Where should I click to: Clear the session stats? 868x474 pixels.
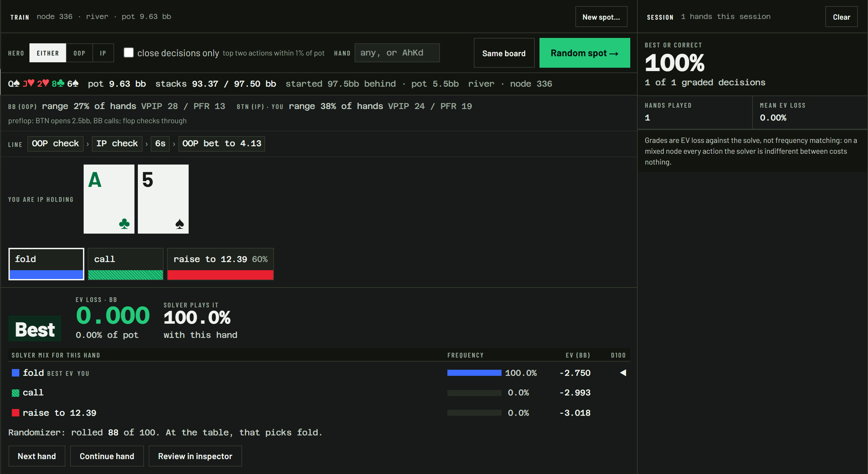point(841,17)
